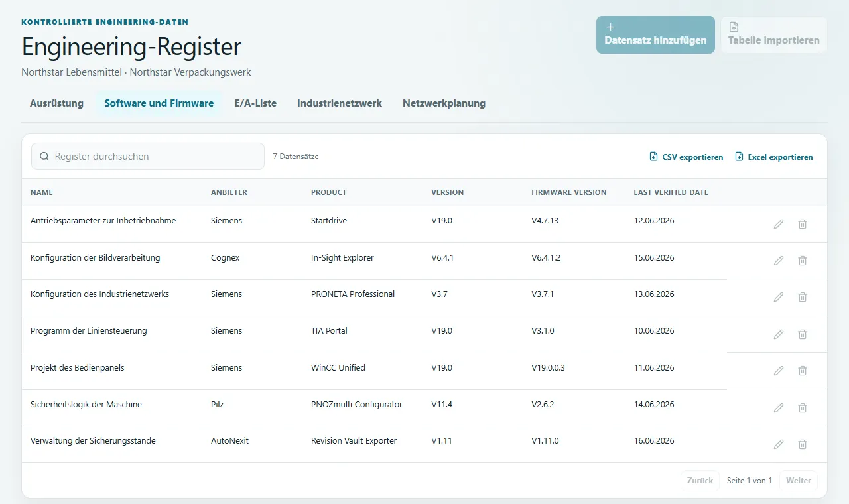Delete the Antriebsparameter zur Inbetriebnahme row
The height and width of the screenshot is (504, 849).
803,224
